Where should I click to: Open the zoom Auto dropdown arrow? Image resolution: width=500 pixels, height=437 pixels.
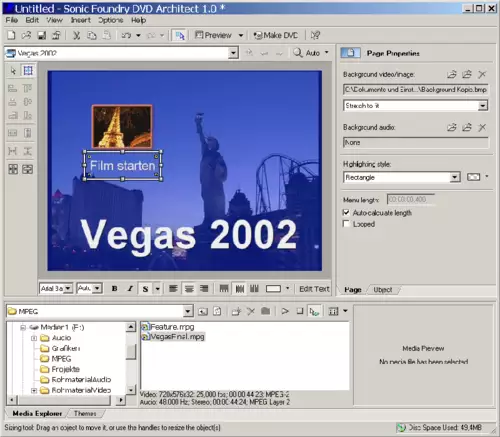coord(327,53)
